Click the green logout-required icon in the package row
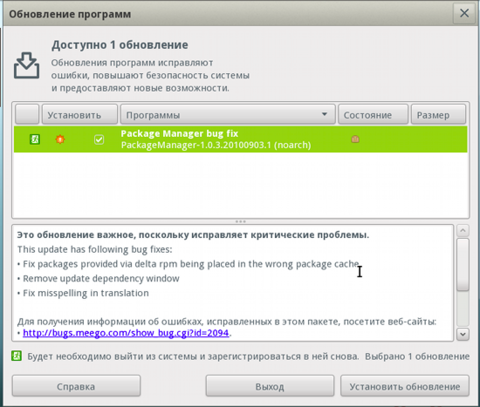480x407 pixels. (35, 139)
